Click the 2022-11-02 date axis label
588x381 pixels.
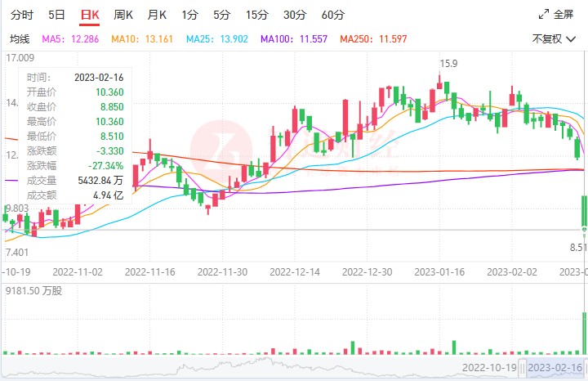point(78,271)
